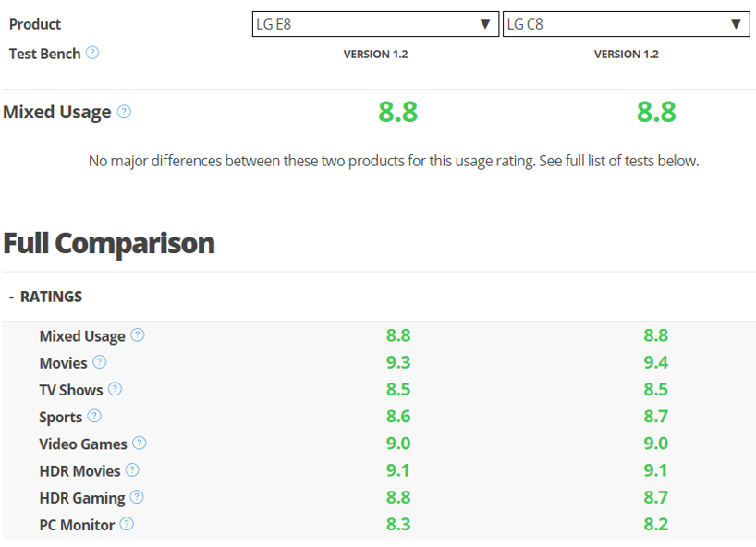This screenshot has width=756, height=547.
Task: Click the HDR Movies question mark icon
Action: (132, 470)
